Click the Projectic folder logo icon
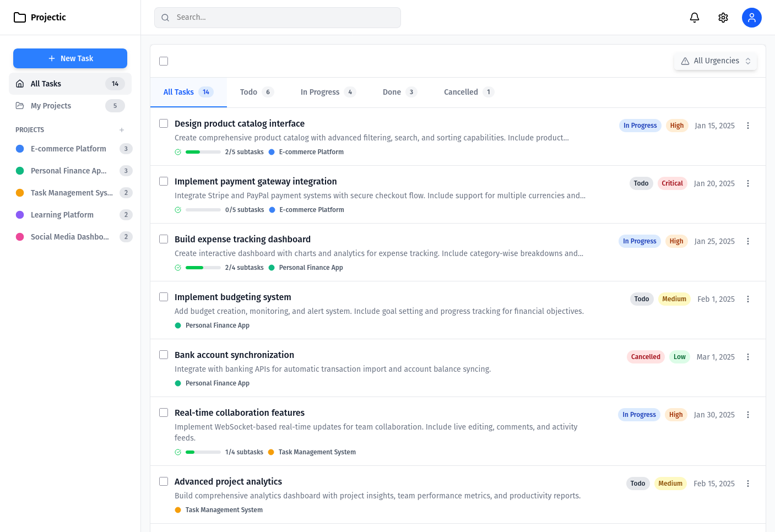This screenshot has height=532, width=775. (x=20, y=18)
